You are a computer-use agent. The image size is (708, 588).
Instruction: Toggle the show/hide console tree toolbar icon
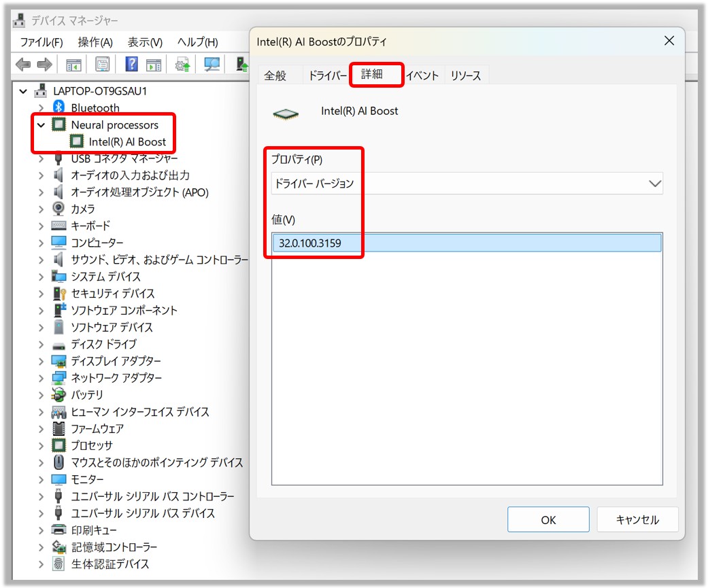(73, 65)
